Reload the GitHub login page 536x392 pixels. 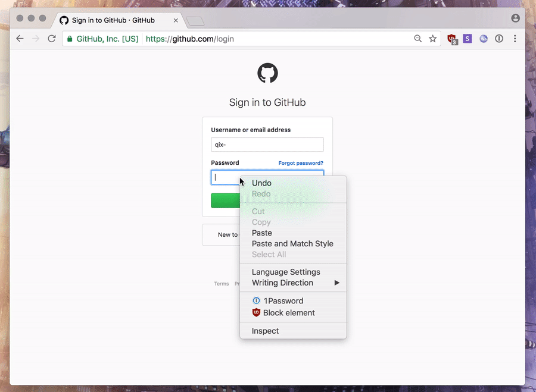click(x=52, y=39)
